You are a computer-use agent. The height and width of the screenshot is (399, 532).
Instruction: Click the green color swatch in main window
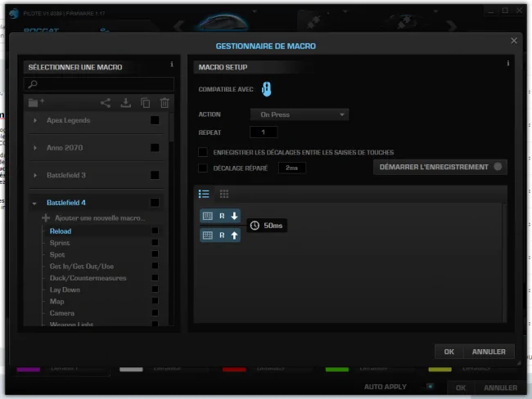pos(337,370)
